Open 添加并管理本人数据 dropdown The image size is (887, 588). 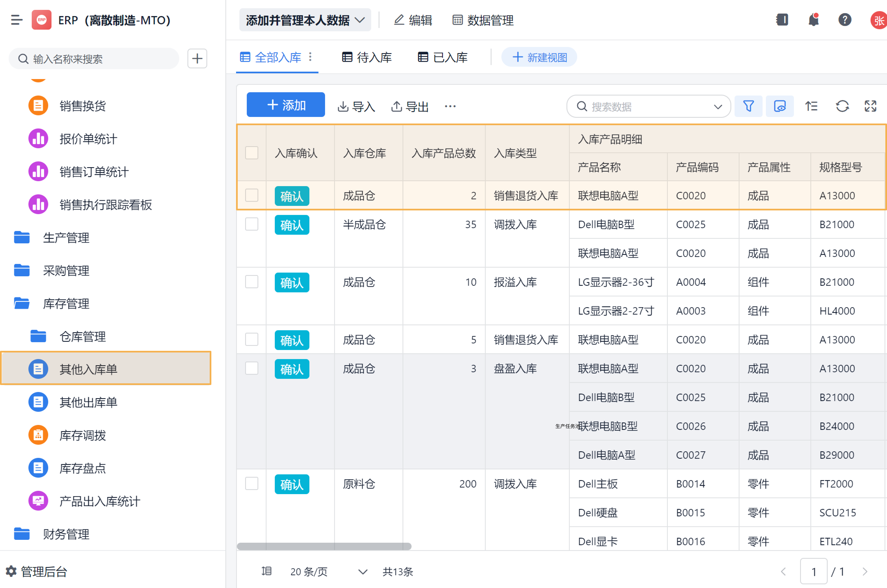coord(305,20)
